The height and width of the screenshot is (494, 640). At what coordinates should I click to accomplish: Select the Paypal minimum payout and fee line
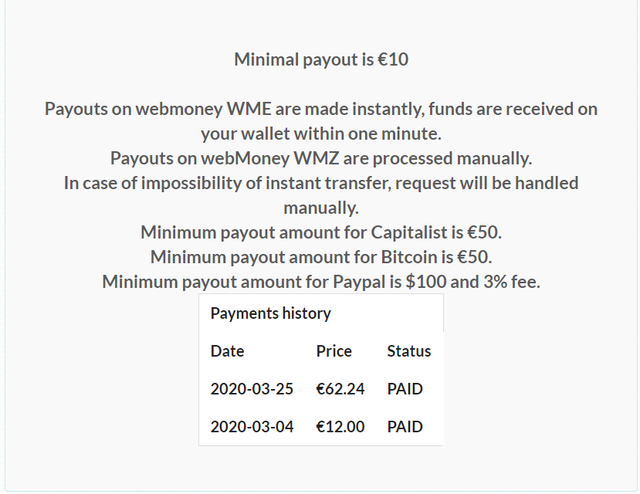coord(321,281)
